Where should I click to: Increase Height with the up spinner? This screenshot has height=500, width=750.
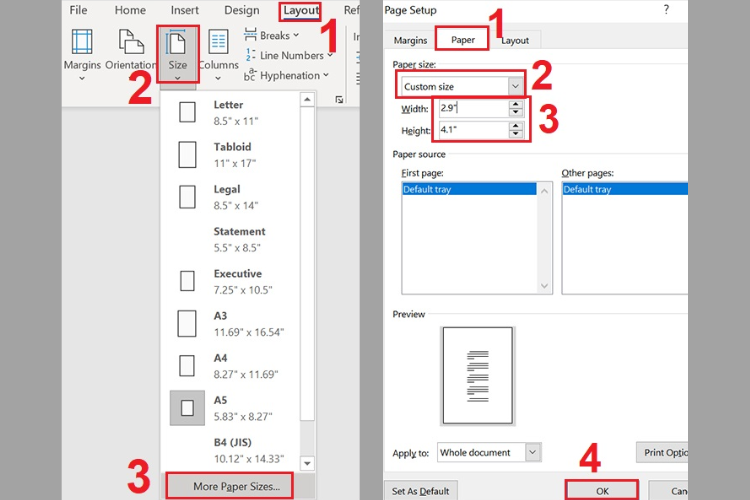(x=516, y=126)
